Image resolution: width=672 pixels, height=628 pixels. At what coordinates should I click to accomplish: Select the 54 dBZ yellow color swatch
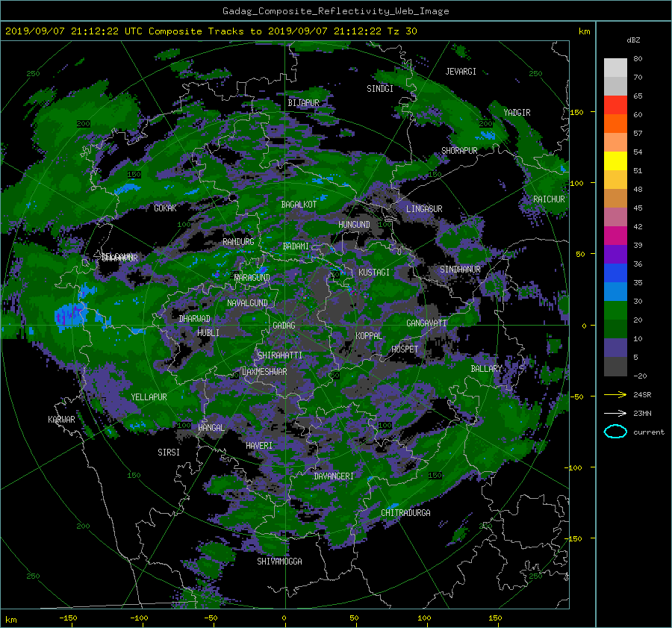pyautogui.click(x=615, y=161)
